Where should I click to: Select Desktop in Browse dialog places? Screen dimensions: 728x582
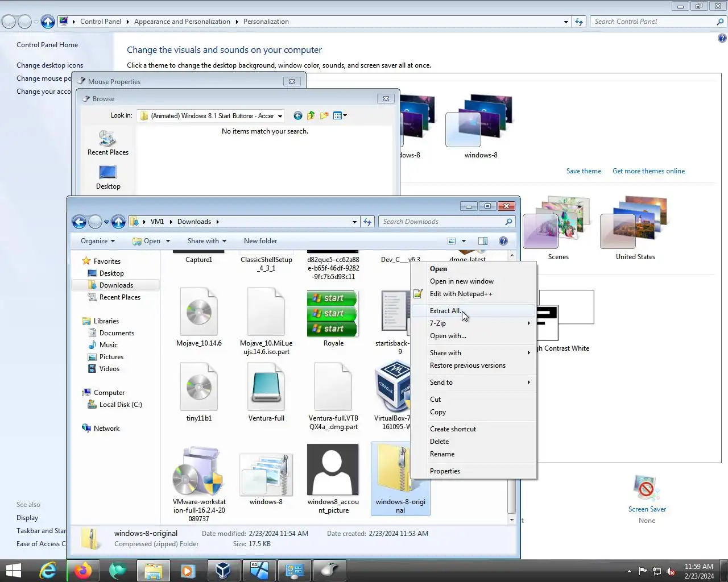pos(108,177)
